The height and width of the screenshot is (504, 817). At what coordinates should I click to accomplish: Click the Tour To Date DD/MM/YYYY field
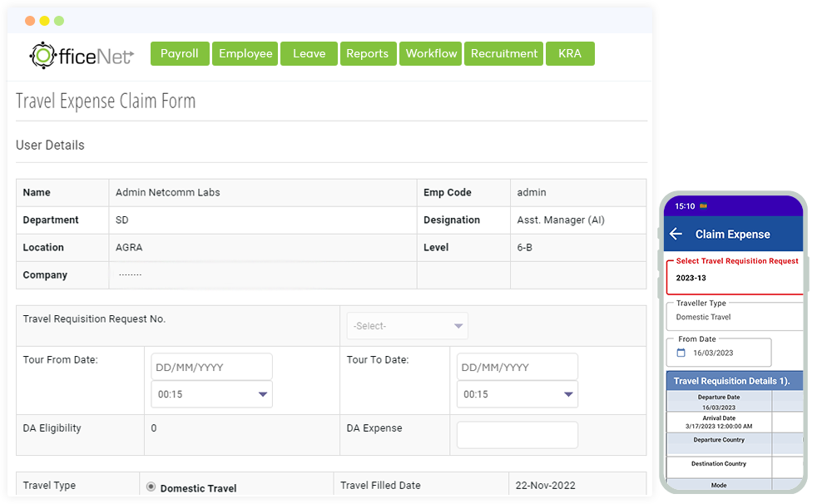[517, 366]
